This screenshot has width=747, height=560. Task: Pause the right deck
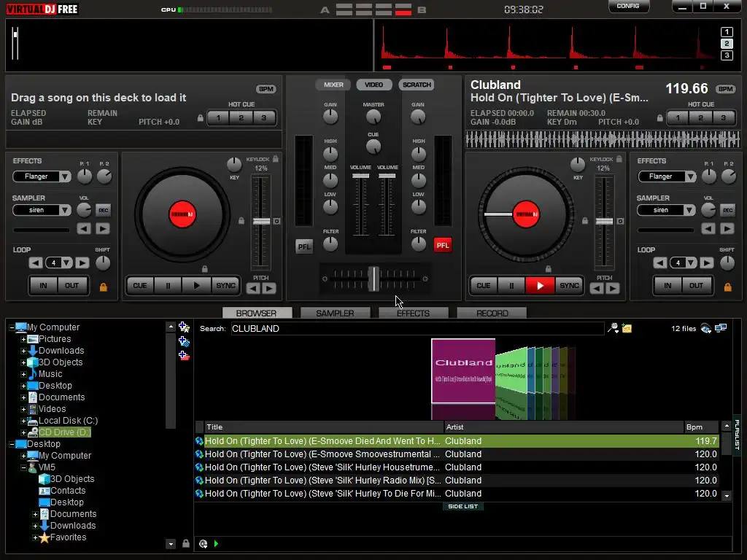(x=511, y=286)
